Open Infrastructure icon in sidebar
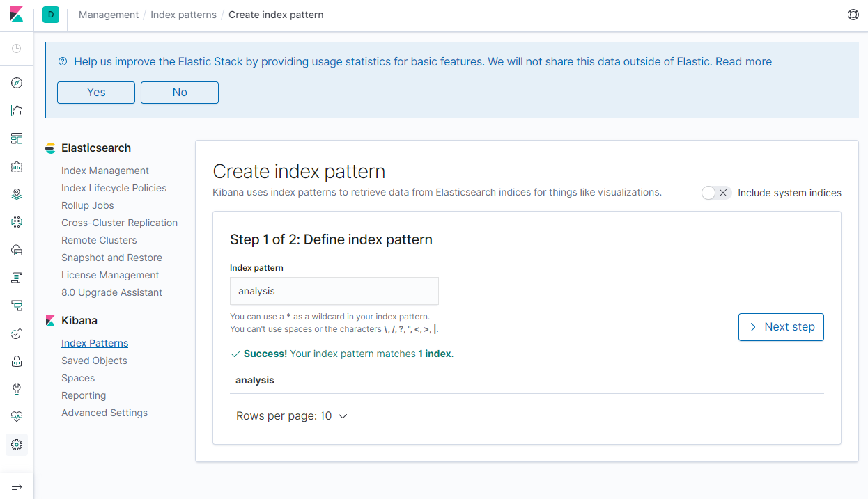The image size is (868, 499). pyautogui.click(x=17, y=250)
